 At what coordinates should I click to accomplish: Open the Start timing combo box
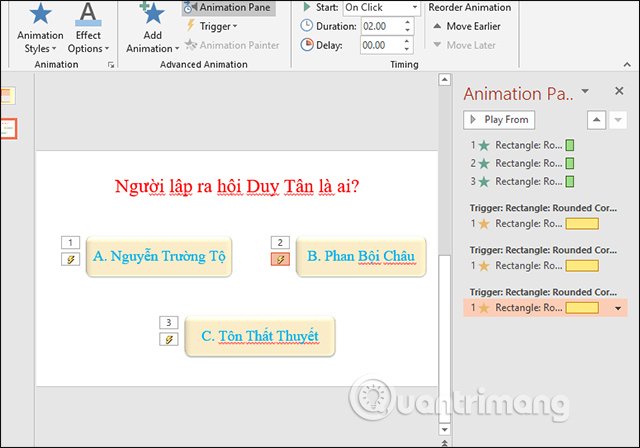tap(381, 7)
